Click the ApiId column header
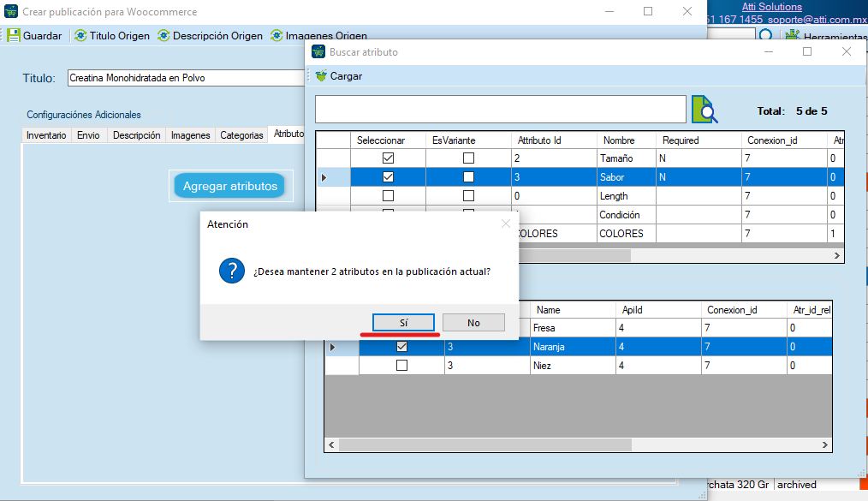This screenshot has height=501, width=868. 658,310
